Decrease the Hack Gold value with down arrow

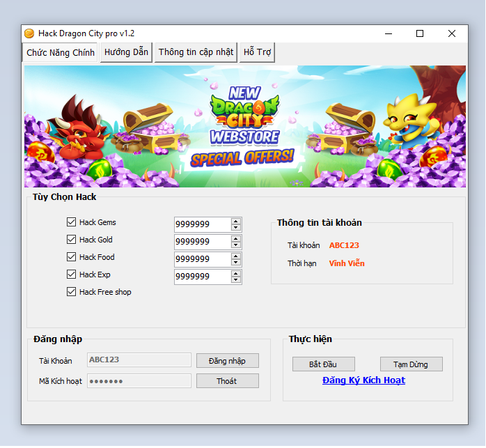(x=236, y=245)
